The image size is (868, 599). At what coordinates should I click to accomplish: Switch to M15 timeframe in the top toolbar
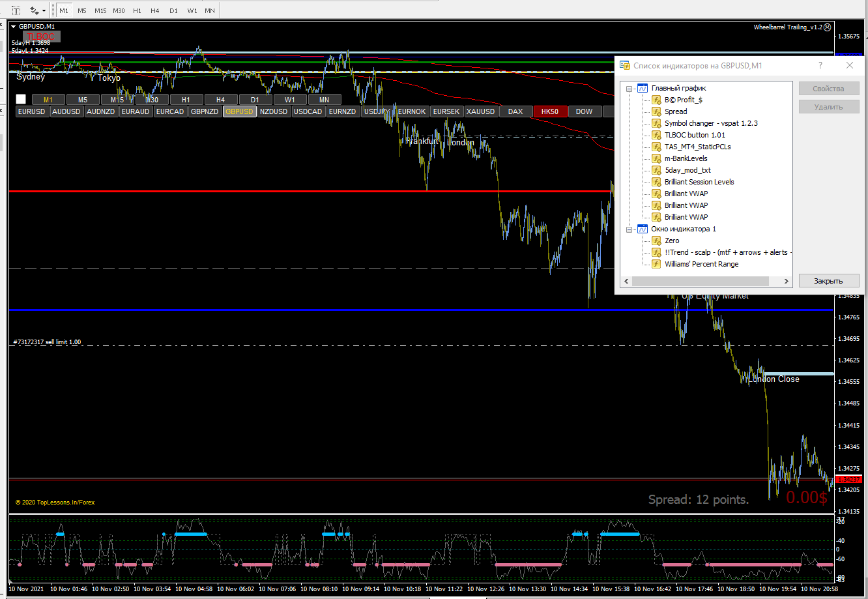pos(100,10)
